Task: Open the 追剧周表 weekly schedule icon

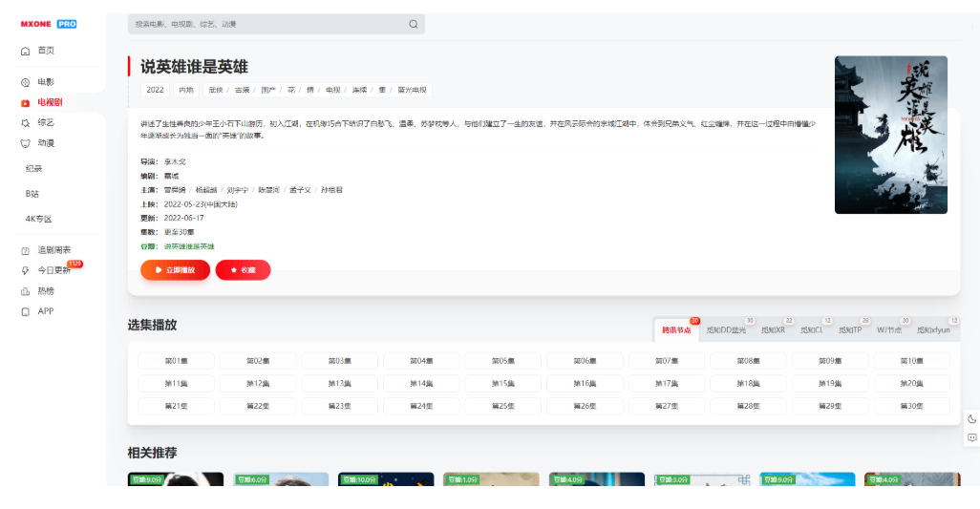Action: coord(26,250)
